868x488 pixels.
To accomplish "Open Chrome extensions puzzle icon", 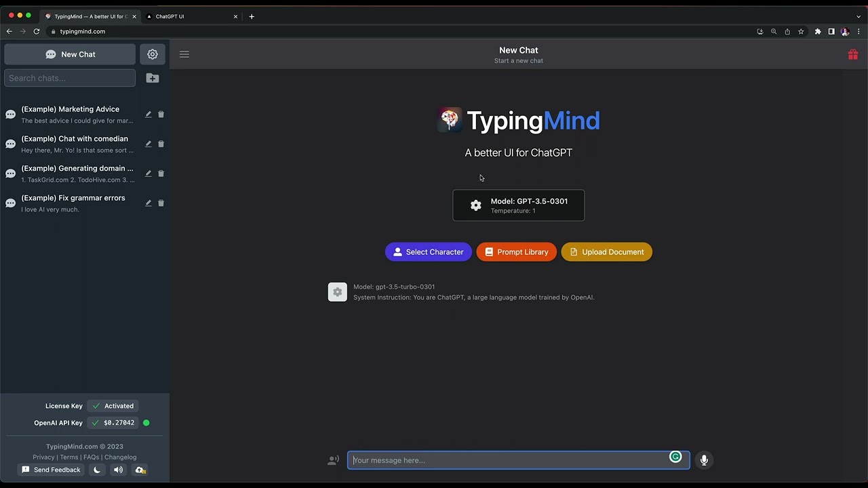I will tap(818, 31).
